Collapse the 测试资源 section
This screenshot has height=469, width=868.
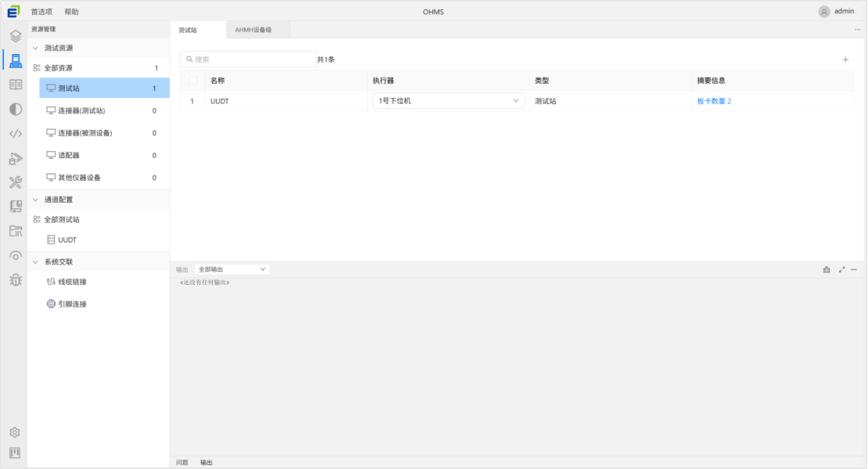tap(35, 49)
